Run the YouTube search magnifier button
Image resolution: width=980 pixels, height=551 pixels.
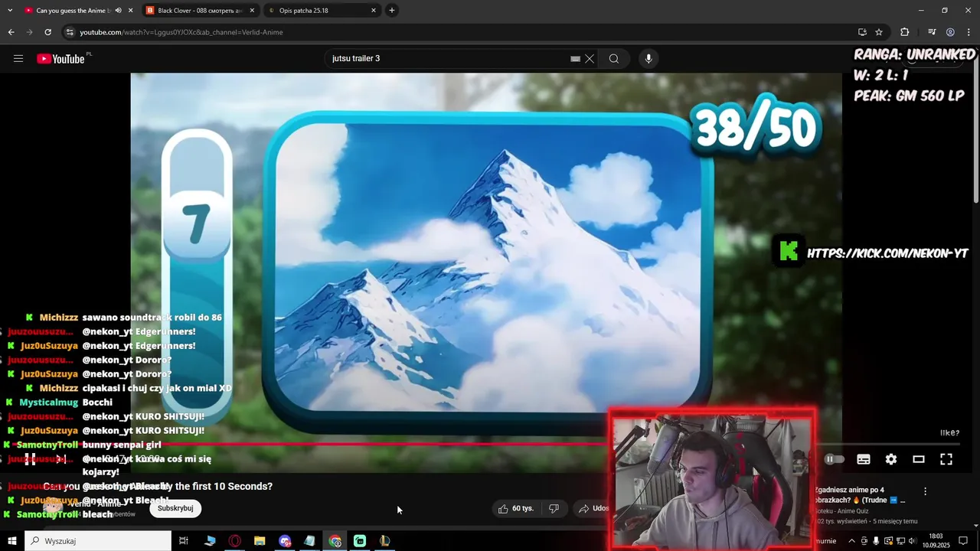(x=613, y=59)
